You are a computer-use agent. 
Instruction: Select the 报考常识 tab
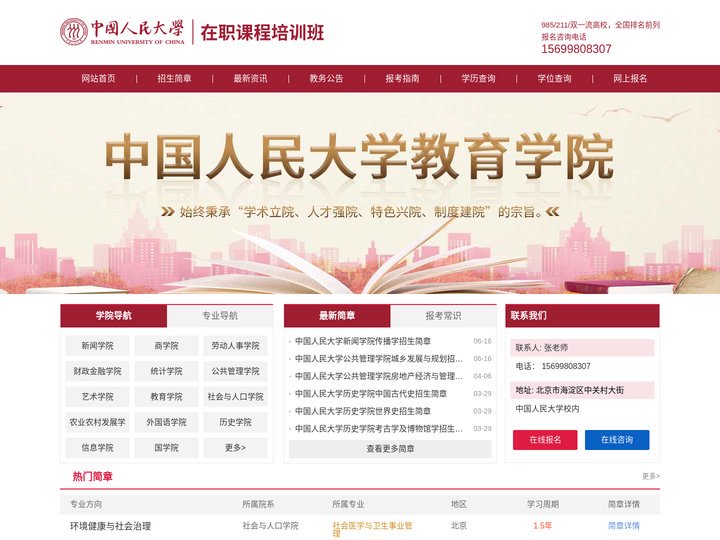[443, 315]
